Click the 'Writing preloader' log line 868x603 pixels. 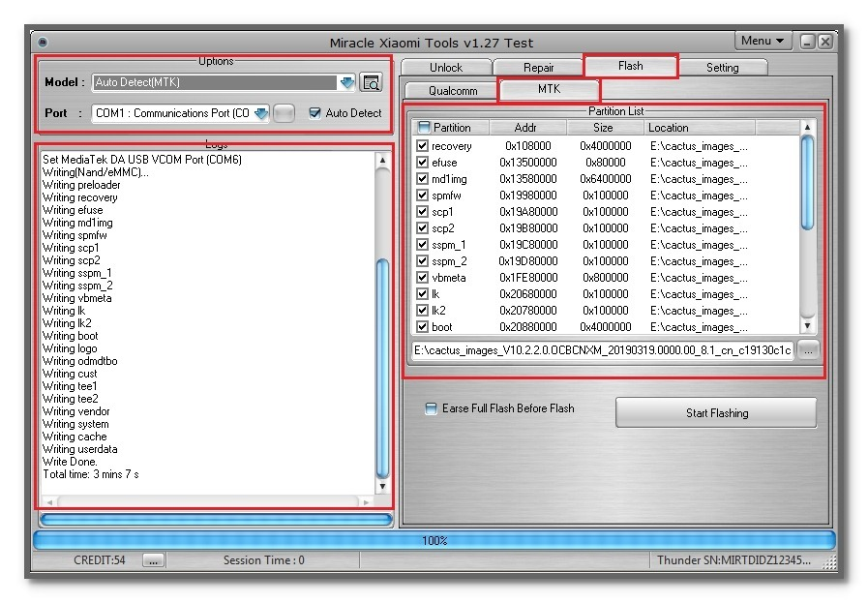click(81, 185)
